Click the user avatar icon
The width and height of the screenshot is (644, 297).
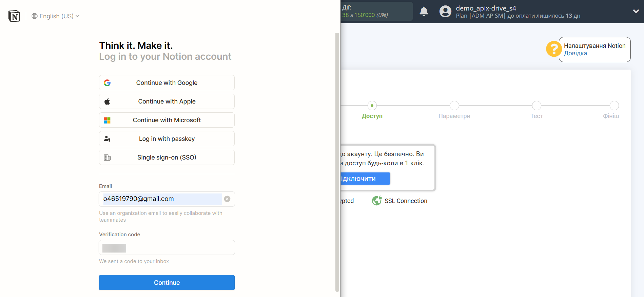[x=445, y=12]
